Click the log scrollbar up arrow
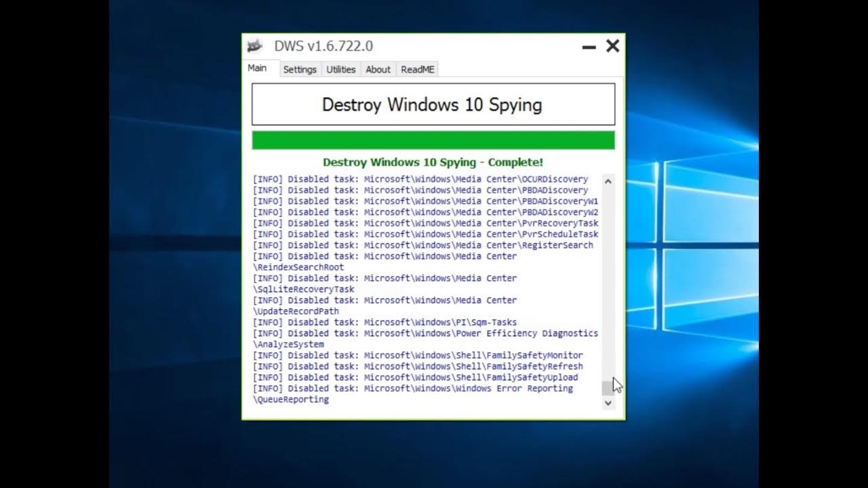Screen dimensions: 868x488 point(608,181)
